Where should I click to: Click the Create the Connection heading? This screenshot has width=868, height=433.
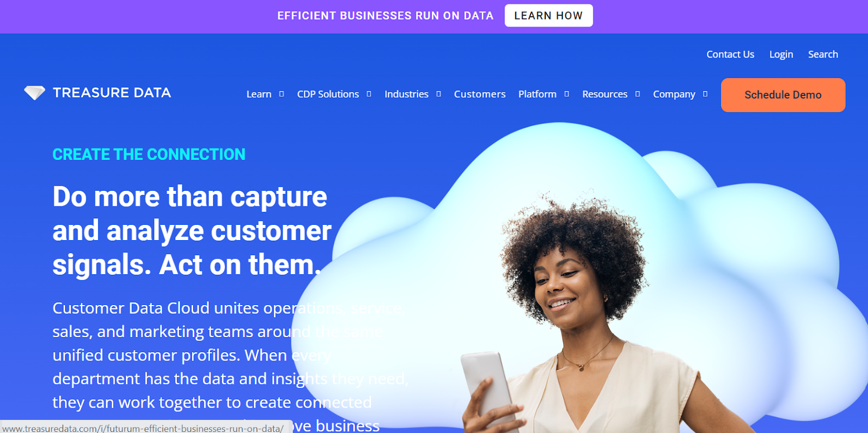(x=149, y=154)
